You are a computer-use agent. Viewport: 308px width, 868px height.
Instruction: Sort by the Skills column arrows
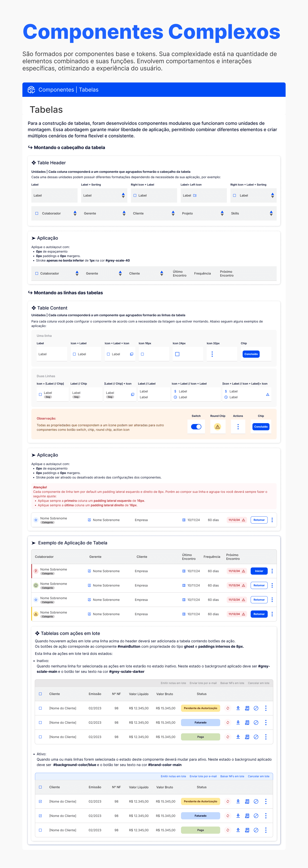click(271, 213)
